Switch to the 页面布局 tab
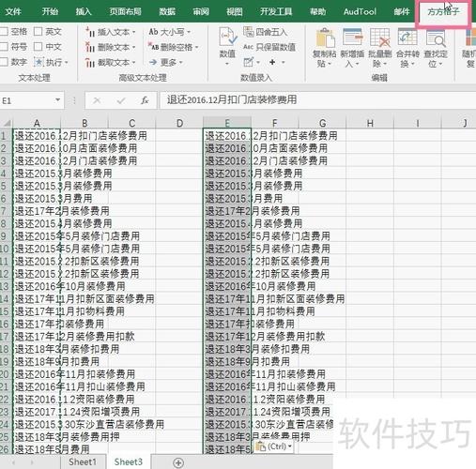476x469 pixels. pos(126,11)
